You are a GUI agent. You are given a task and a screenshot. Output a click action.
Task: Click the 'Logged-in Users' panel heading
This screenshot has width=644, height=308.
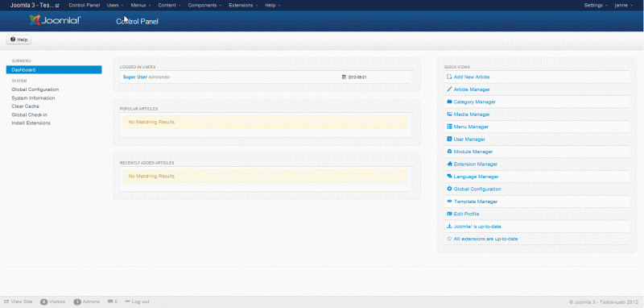(138, 67)
